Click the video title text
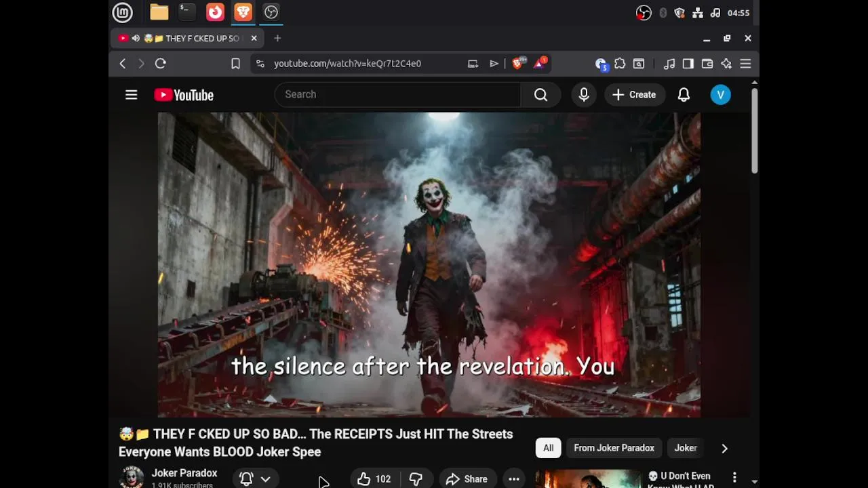The height and width of the screenshot is (488, 868). (316, 443)
